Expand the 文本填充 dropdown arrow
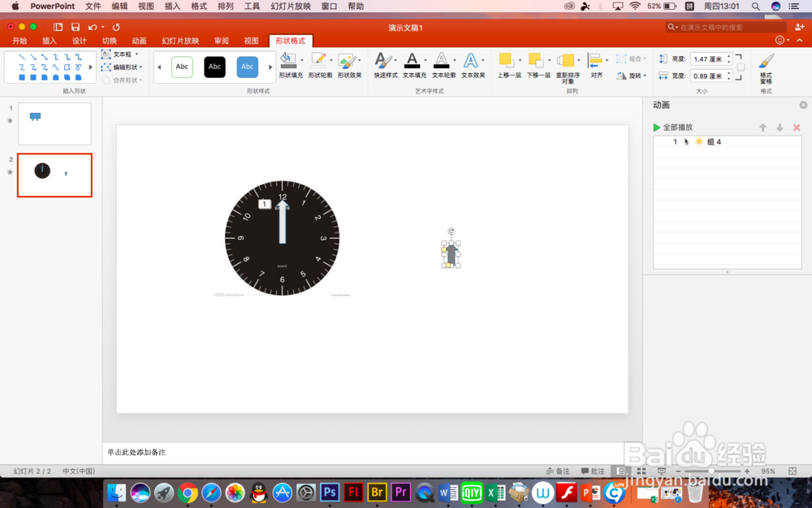Viewport: 812px width, 508px height. [x=425, y=60]
